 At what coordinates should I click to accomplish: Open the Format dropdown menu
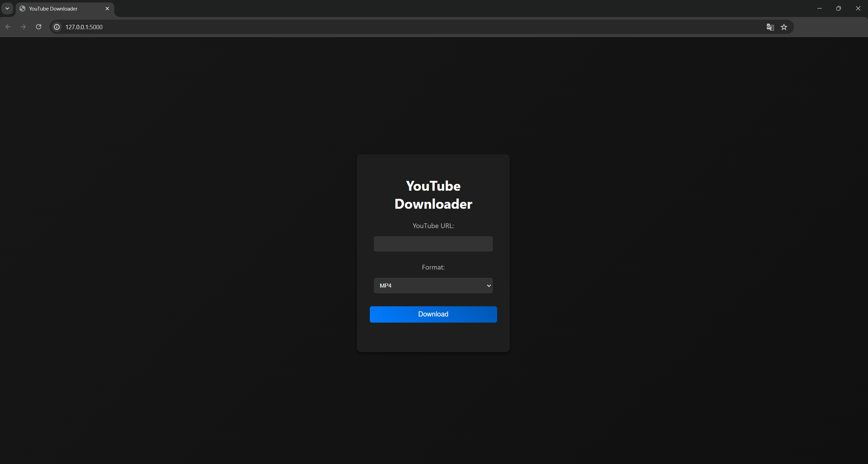click(433, 285)
